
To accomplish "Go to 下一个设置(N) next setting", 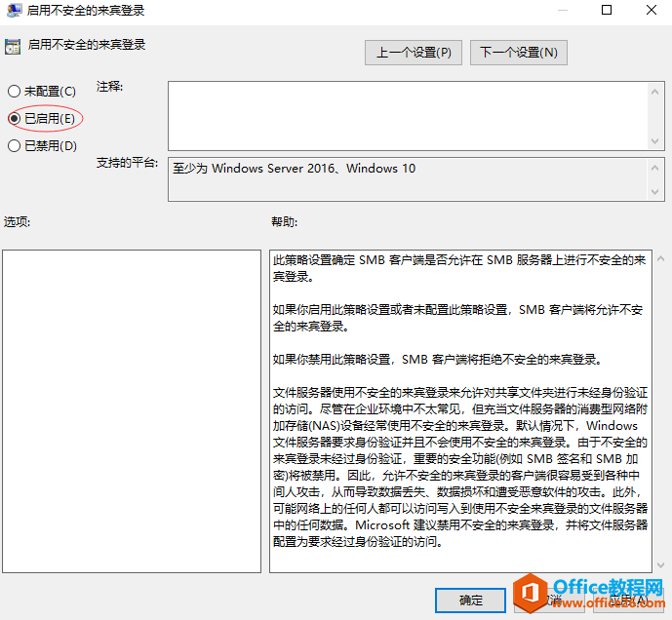I will click(518, 53).
